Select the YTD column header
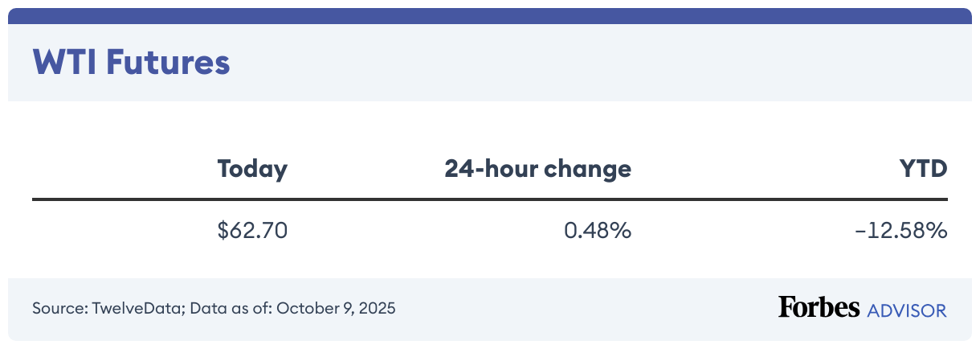This screenshot has height=349, width=980. pyautogui.click(x=925, y=170)
